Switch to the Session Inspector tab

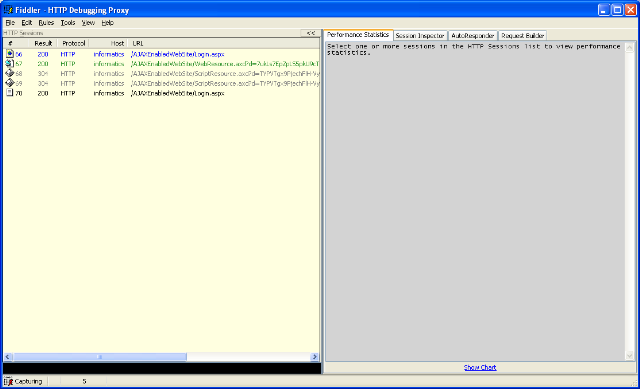coord(420,36)
